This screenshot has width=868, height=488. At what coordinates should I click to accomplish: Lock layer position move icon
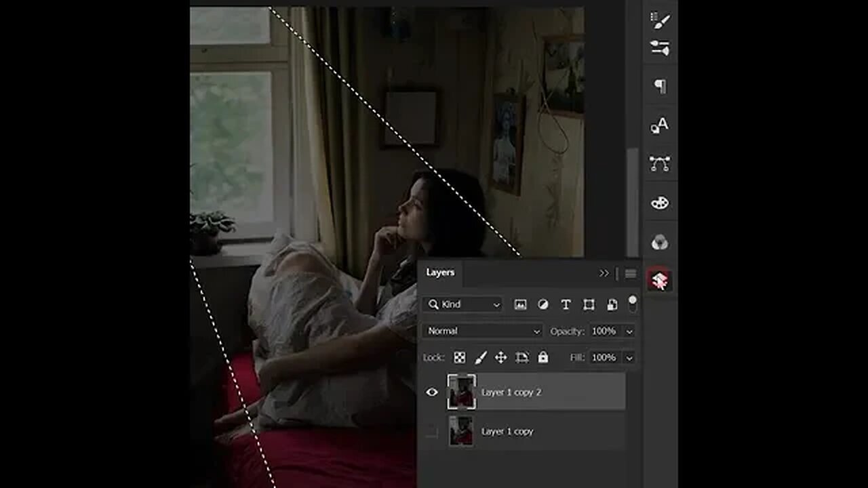[x=501, y=357]
